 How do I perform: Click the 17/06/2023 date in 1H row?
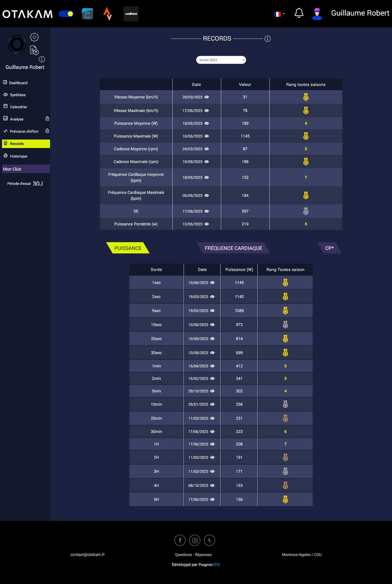198,444
